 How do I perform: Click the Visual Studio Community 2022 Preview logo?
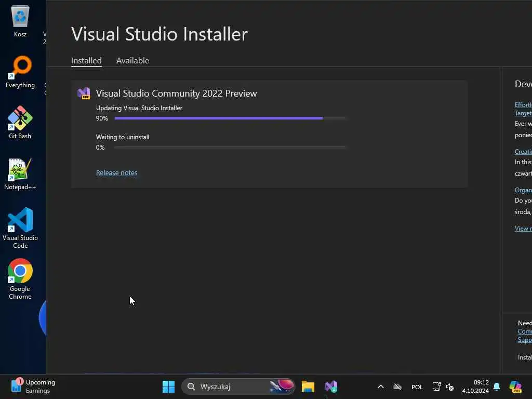(x=84, y=94)
